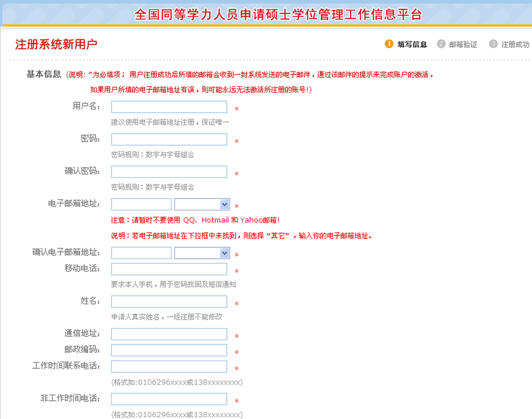532x419 pixels.
Task: Click the 移动电话 input field
Action: [x=168, y=269]
